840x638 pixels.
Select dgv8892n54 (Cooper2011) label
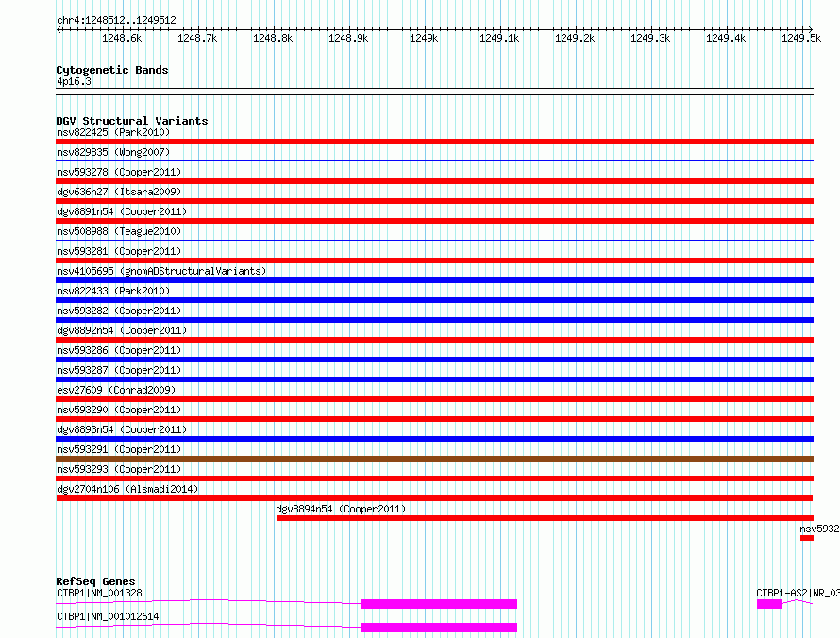(122, 330)
